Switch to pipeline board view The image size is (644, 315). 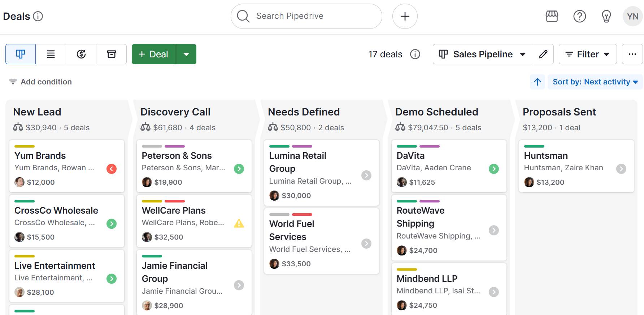click(21, 54)
